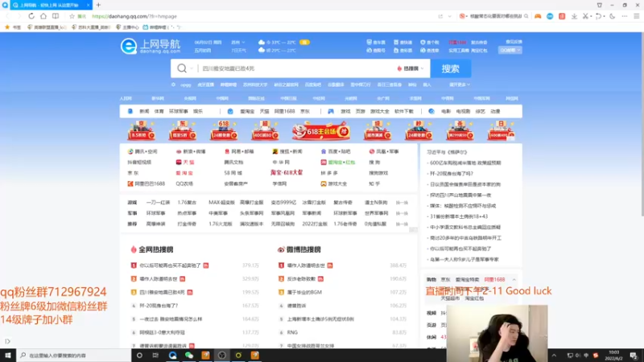Toggle night mode moon icon
Screen dimensions: 644x362
613,16
